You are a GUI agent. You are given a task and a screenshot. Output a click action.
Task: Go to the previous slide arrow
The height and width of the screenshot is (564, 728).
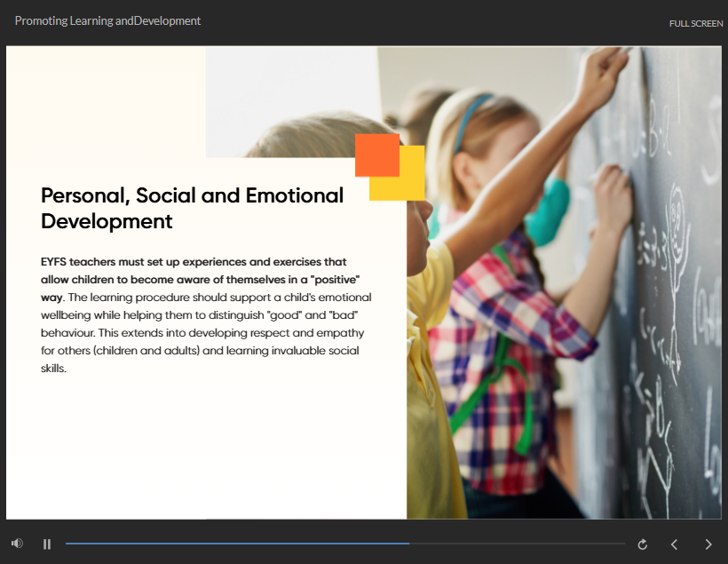pyautogui.click(x=674, y=544)
